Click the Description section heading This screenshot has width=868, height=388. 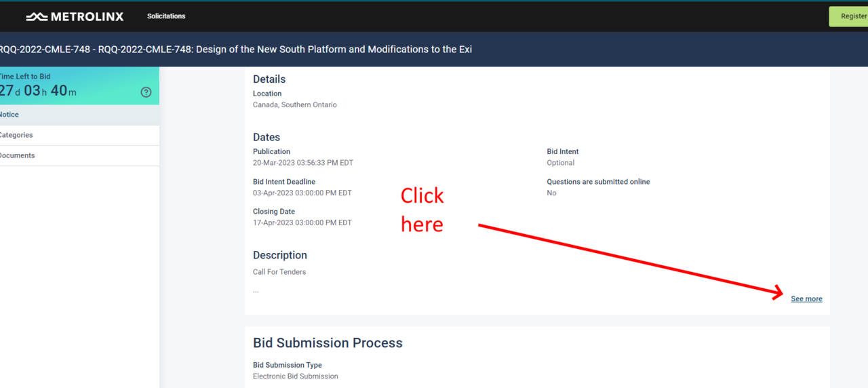[280, 255]
